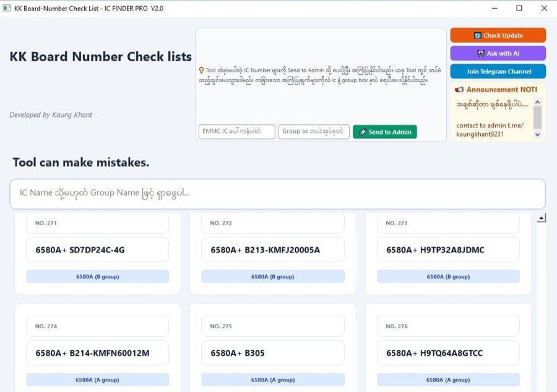Image resolution: width=557 pixels, height=392 pixels.
Task: Click the A group tag under B305
Action: click(273, 380)
